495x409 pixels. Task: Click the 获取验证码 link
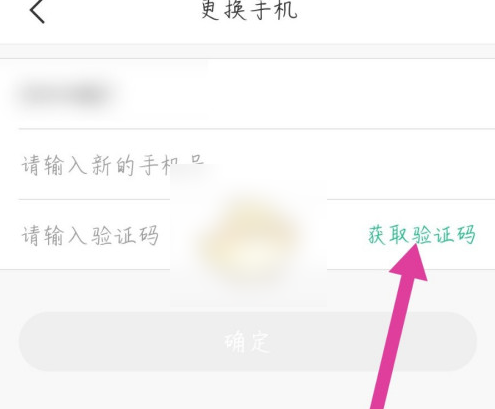[x=422, y=235]
